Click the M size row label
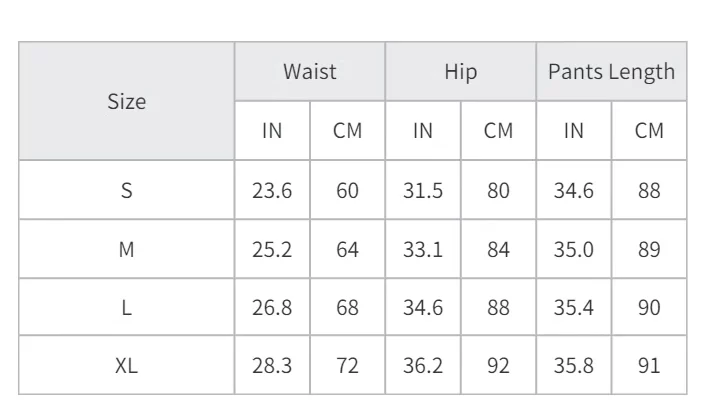Image resolution: width=716 pixels, height=415 pixels. (x=127, y=249)
